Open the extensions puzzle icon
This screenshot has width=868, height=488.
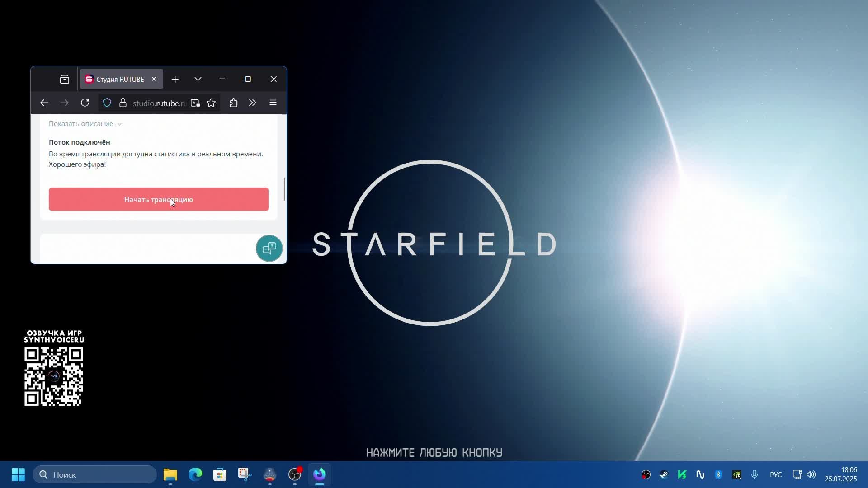233,103
